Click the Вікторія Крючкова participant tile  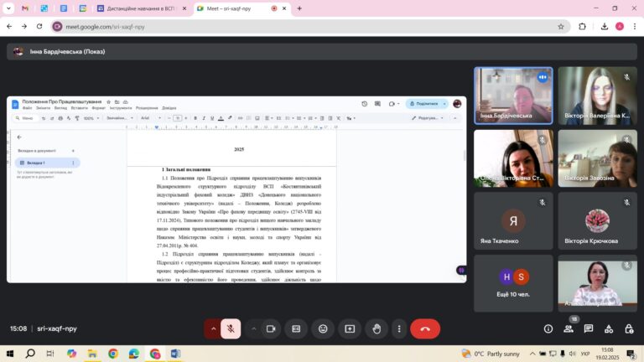(x=597, y=221)
